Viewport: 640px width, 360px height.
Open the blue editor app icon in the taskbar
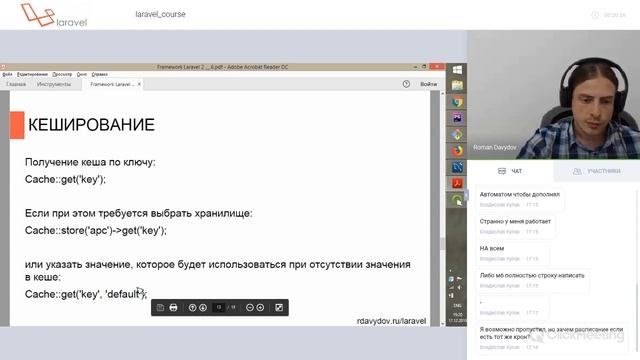(457, 167)
